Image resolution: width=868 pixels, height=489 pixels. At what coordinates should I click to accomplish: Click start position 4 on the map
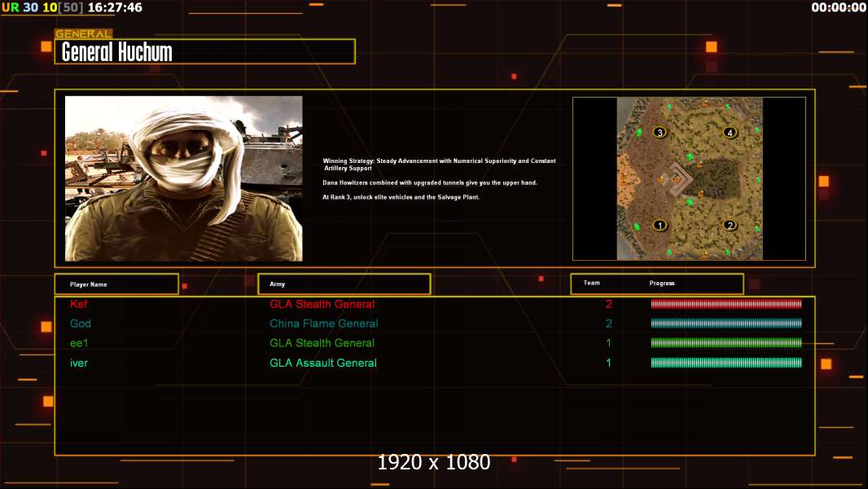[730, 132]
